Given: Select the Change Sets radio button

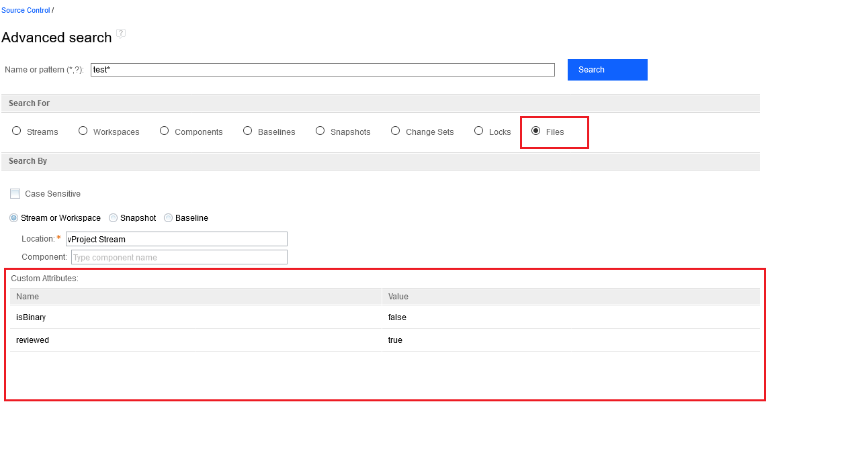Looking at the screenshot, I should pos(396,131).
